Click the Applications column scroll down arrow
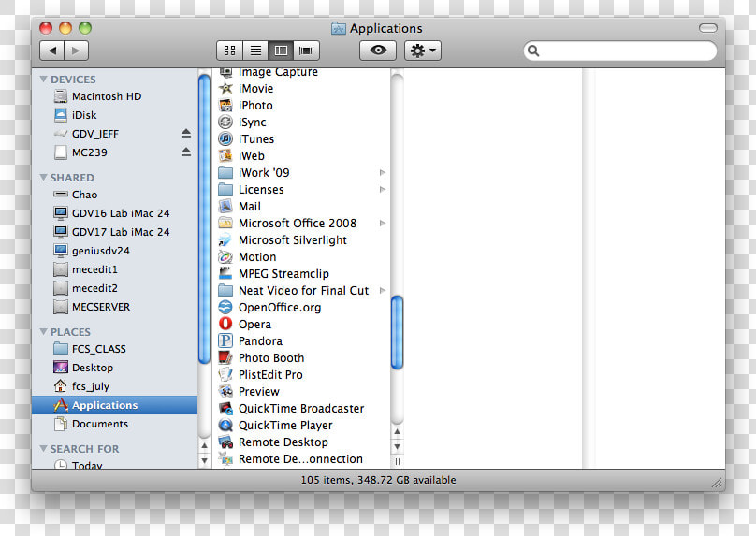 (x=398, y=447)
